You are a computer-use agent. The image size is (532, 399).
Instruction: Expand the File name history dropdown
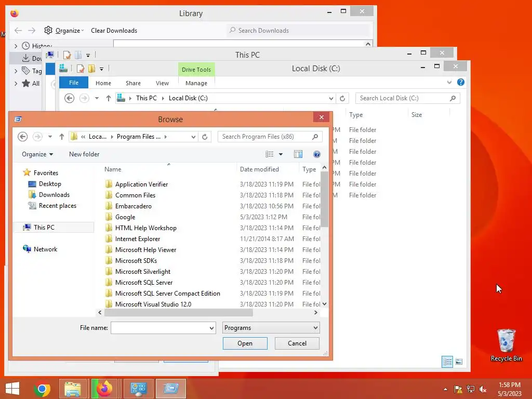click(211, 328)
